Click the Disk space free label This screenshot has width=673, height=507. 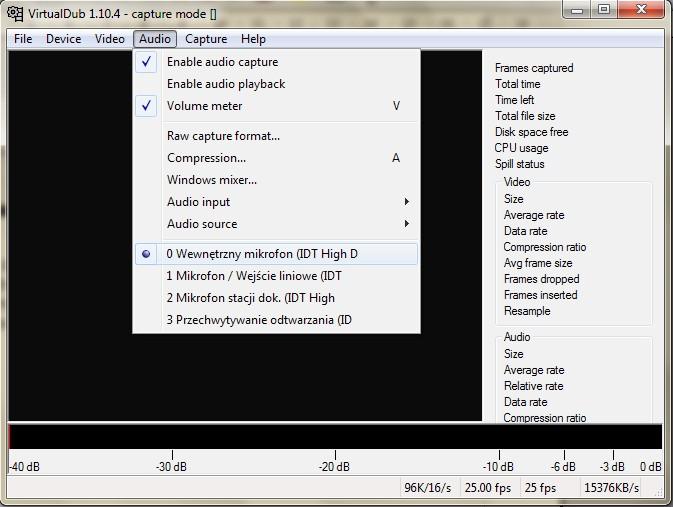coord(531,132)
